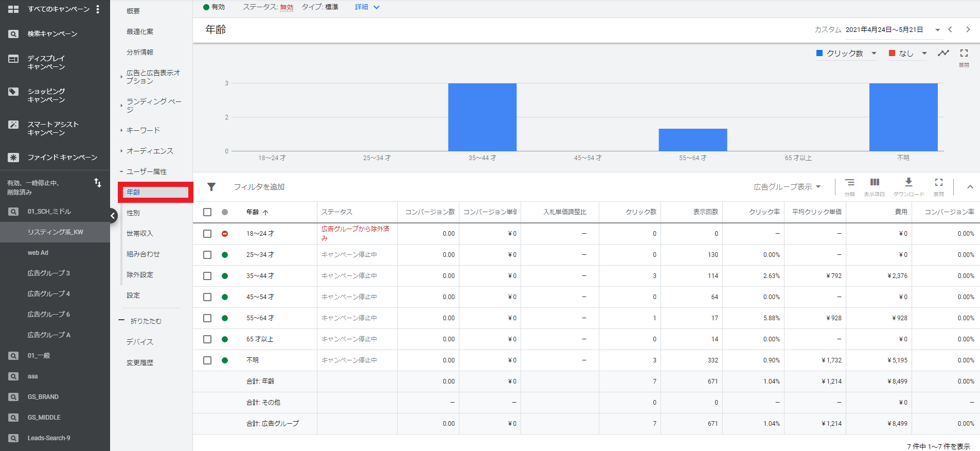Image resolution: width=980 pixels, height=451 pixels.
Task: Click the table 展開 fullscreen icon
Action: 939,182
